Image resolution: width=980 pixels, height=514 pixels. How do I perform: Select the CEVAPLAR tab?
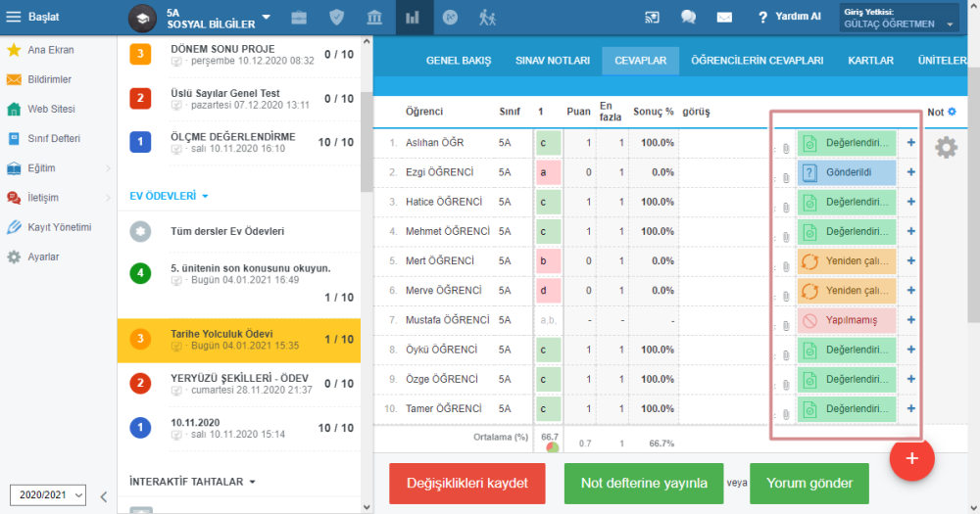(x=641, y=61)
